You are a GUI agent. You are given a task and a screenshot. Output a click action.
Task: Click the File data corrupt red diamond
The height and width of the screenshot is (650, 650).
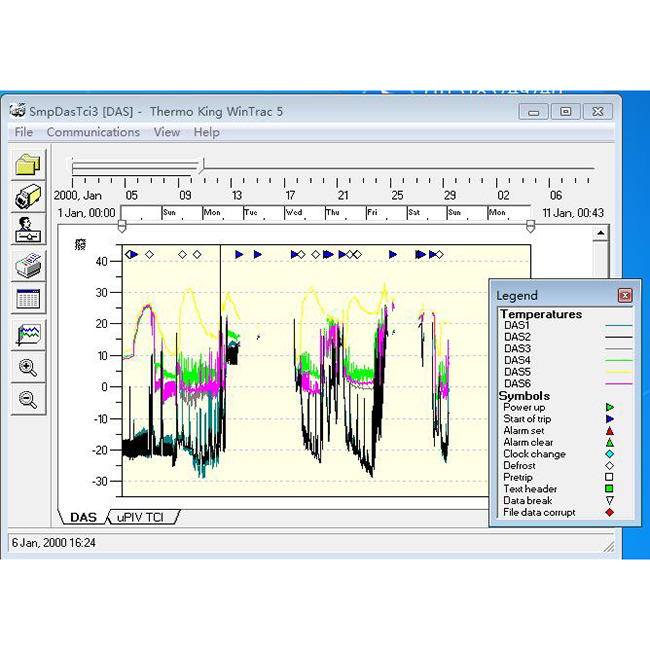(609, 512)
